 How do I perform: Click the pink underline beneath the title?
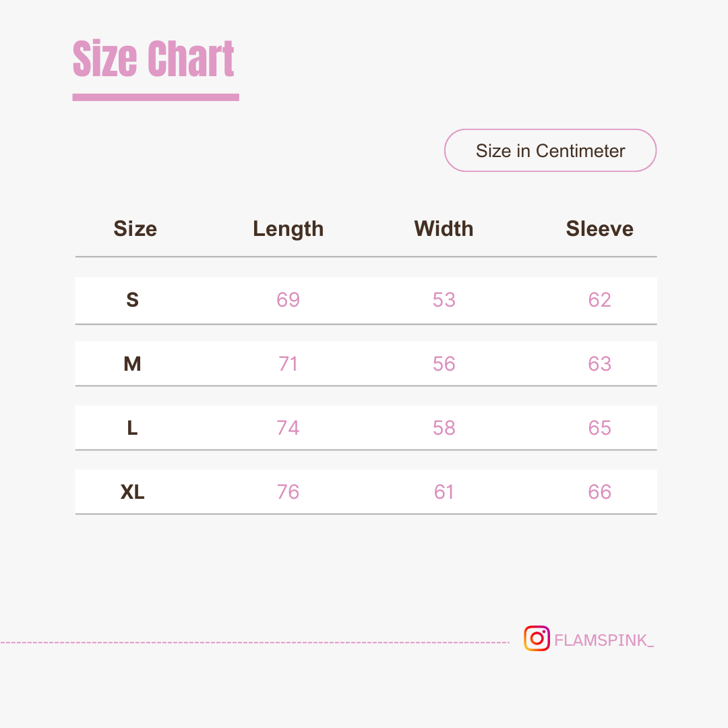coord(156,97)
